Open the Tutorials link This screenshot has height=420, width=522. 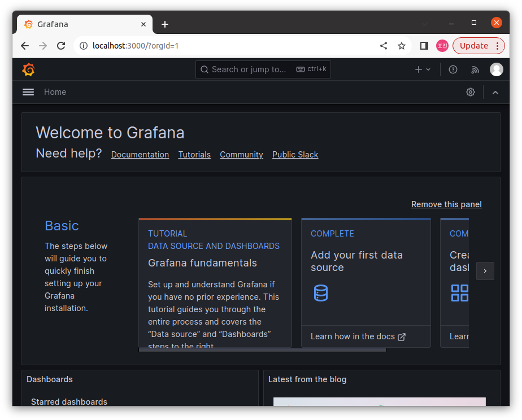tap(194, 155)
